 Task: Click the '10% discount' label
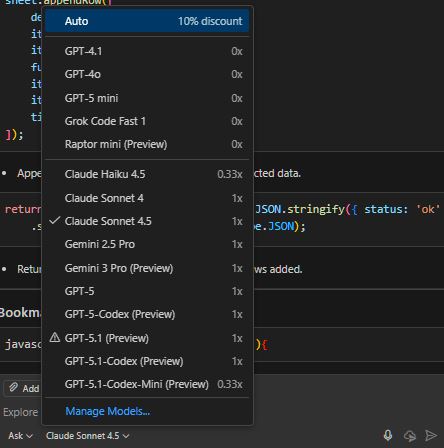coord(210,21)
